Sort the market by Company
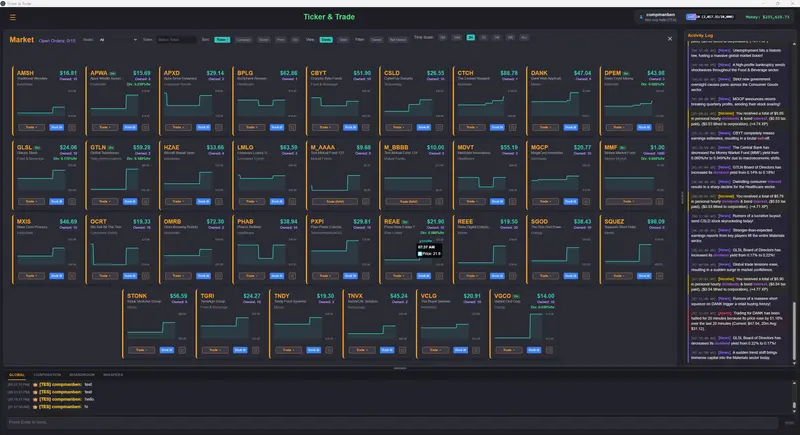The image size is (800, 435). click(x=243, y=40)
